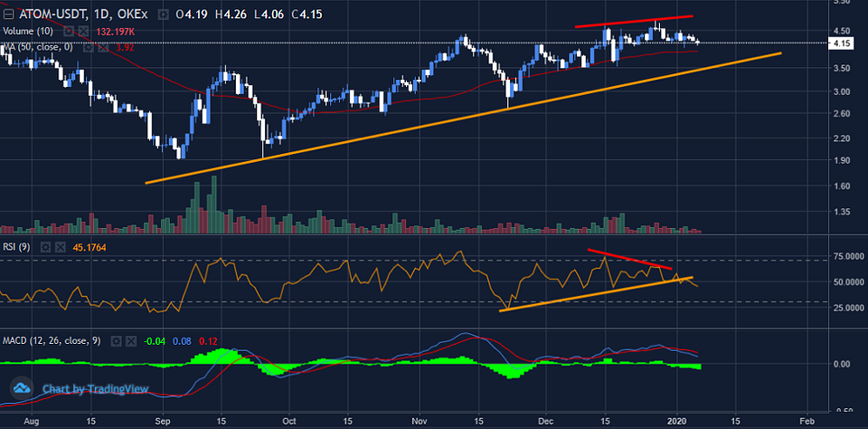
Task: Click the 1.35 price axis label
Action: (x=841, y=212)
